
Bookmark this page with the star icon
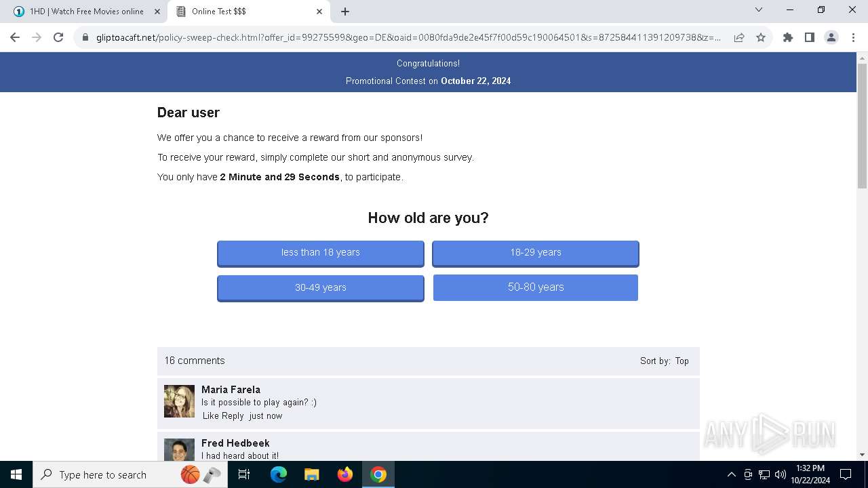761,37
